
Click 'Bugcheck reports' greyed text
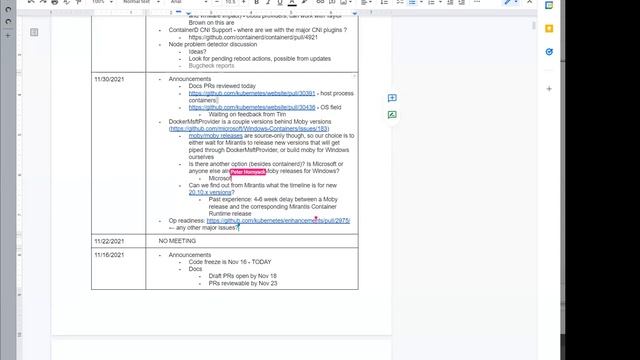click(211, 66)
